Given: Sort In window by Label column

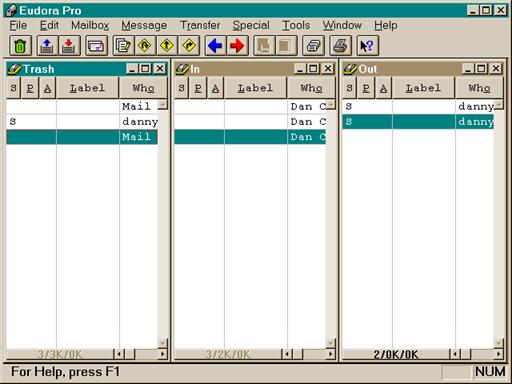Looking at the screenshot, I should point(256,88).
